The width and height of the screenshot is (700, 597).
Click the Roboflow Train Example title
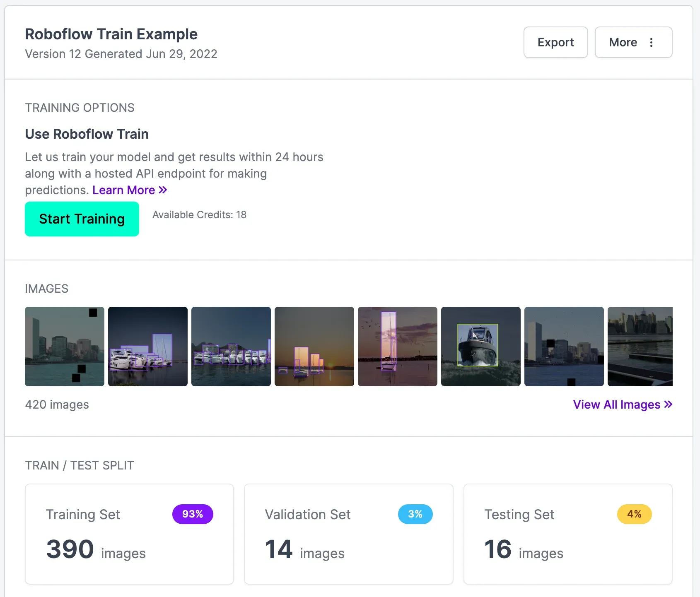111,34
